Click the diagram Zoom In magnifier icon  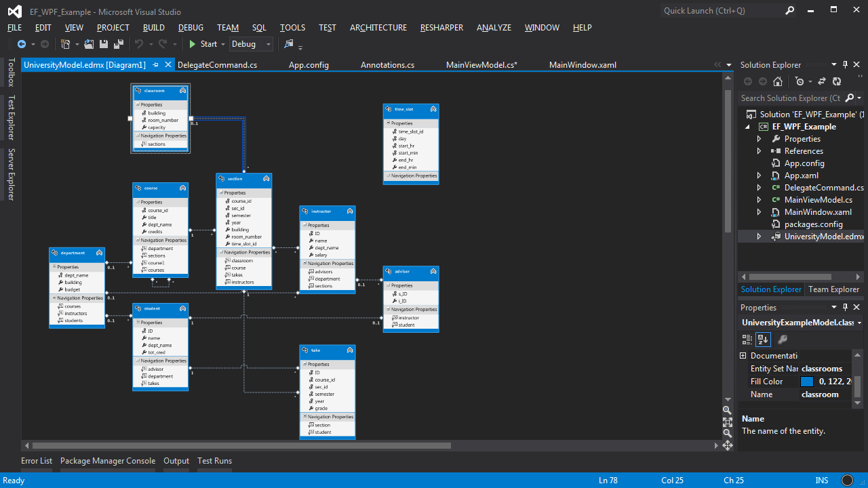click(x=727, y=410)
